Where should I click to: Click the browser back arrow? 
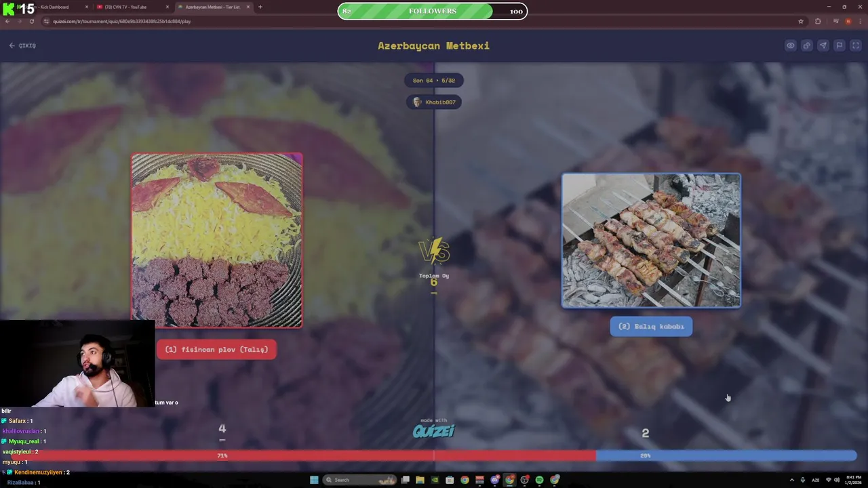click(x=7, y=21)
